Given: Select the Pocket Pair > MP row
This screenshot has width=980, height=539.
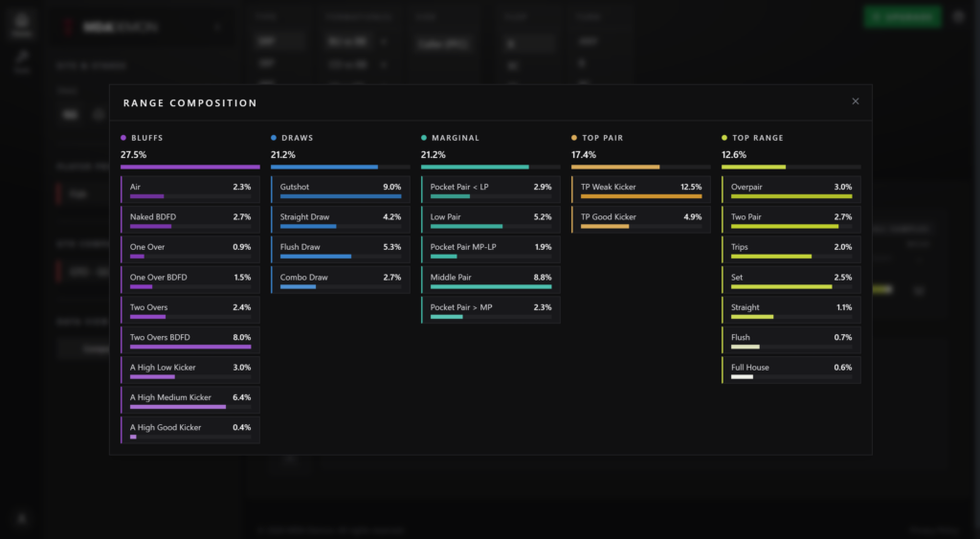Looking at the screenshot, I should [x=491, y=309].
